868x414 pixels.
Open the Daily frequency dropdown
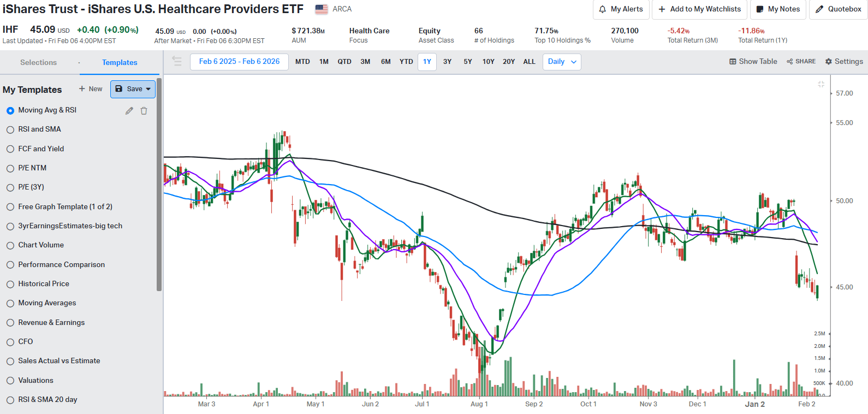[562, 62]
